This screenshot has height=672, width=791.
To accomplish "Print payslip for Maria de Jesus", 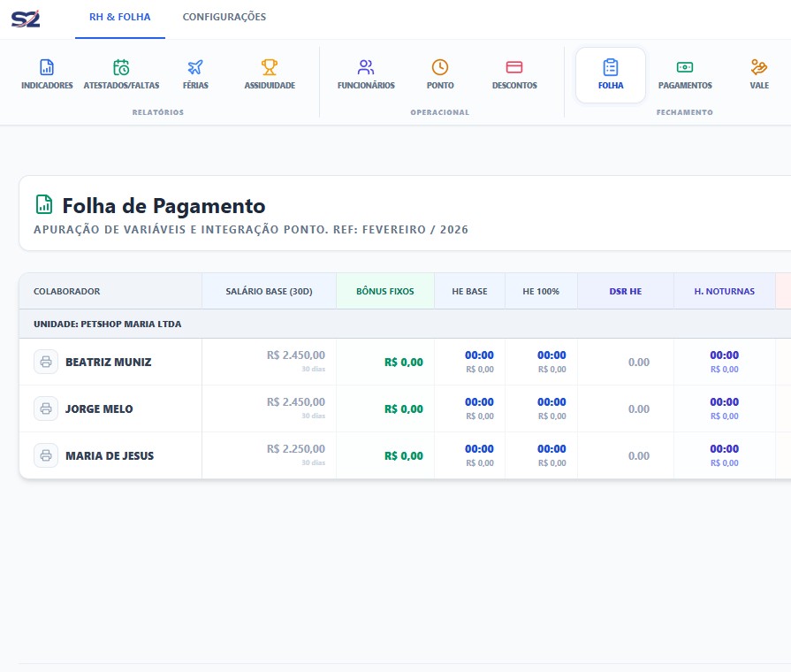I will [x=45, y=455].
